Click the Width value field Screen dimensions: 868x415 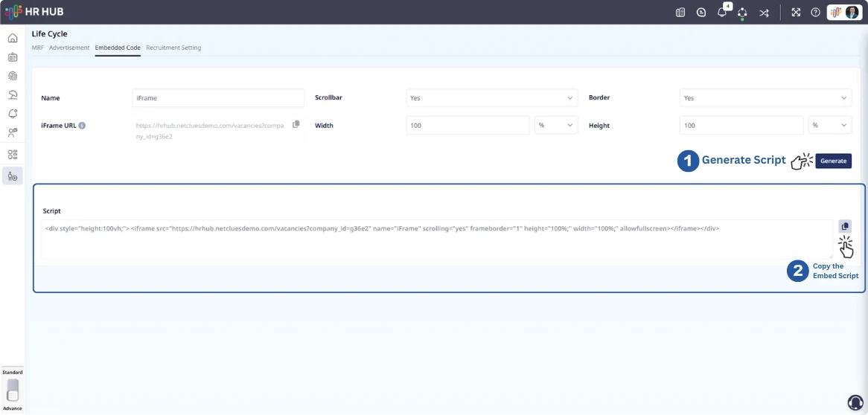pyautogui.click(x=467, y=126)
